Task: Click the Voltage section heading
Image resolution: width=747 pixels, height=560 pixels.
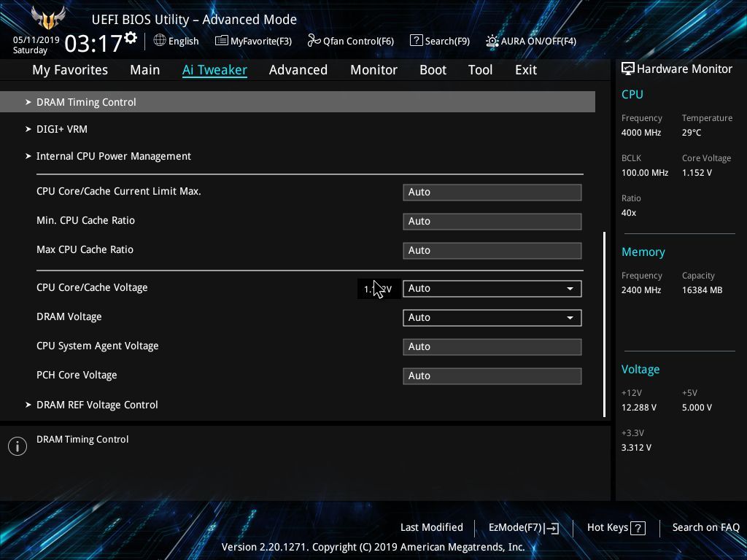Action: tap(640, 370)
